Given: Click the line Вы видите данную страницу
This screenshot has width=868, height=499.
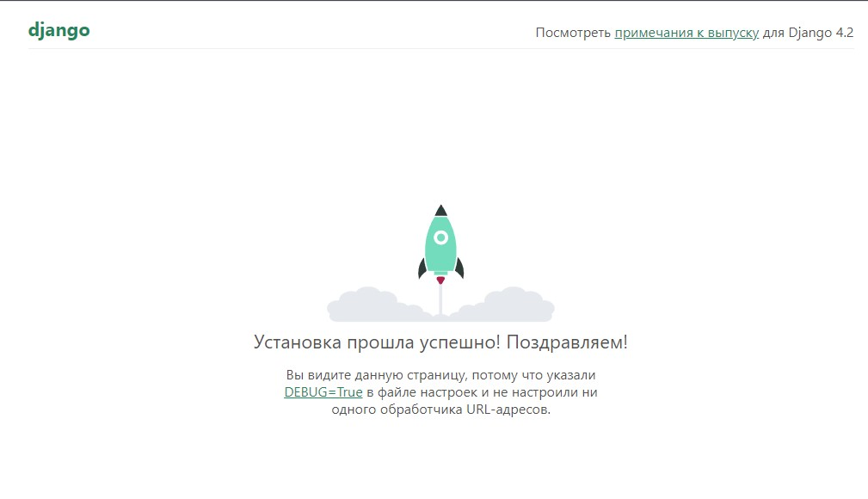Looking at the screenshot, I should (x=440, y=375).
